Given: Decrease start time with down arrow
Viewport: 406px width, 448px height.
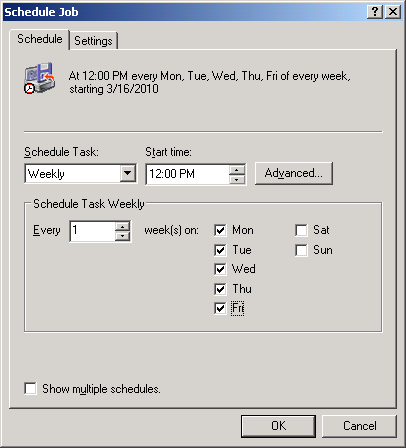Looking at the screenshot, I should pos(237,179).
